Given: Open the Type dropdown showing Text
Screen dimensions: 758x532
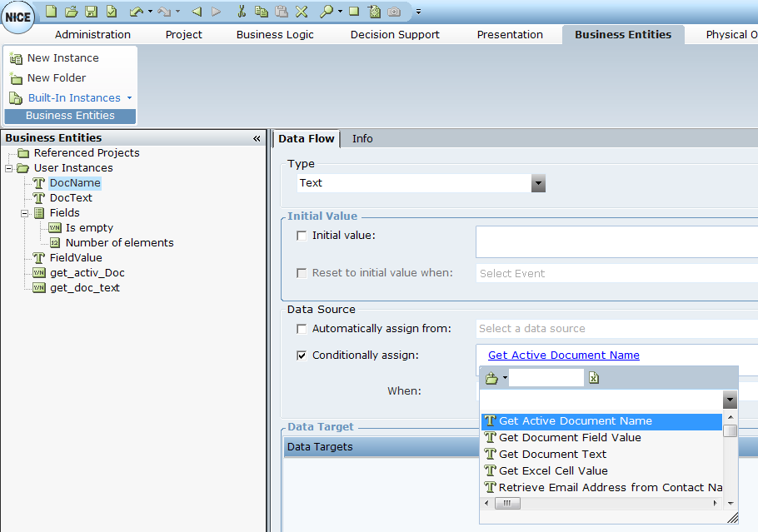Looking at the screenshot, I should (x=538, y=183).
